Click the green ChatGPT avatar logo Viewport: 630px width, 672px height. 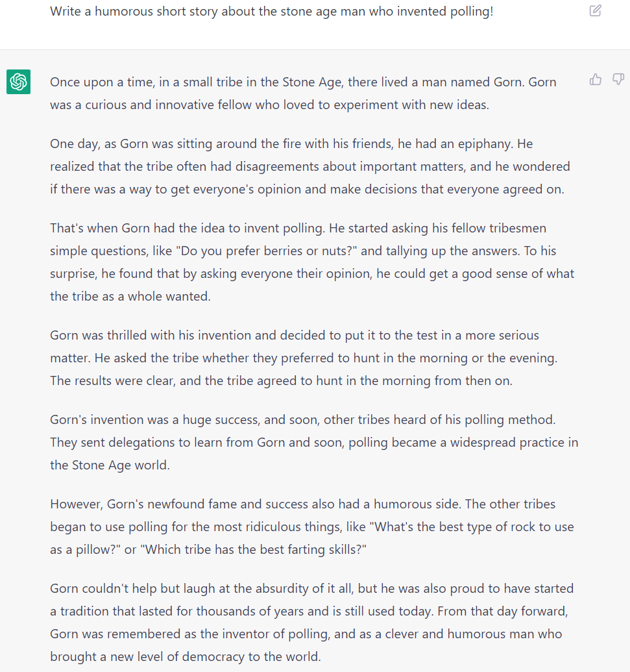tap(18, 81)
